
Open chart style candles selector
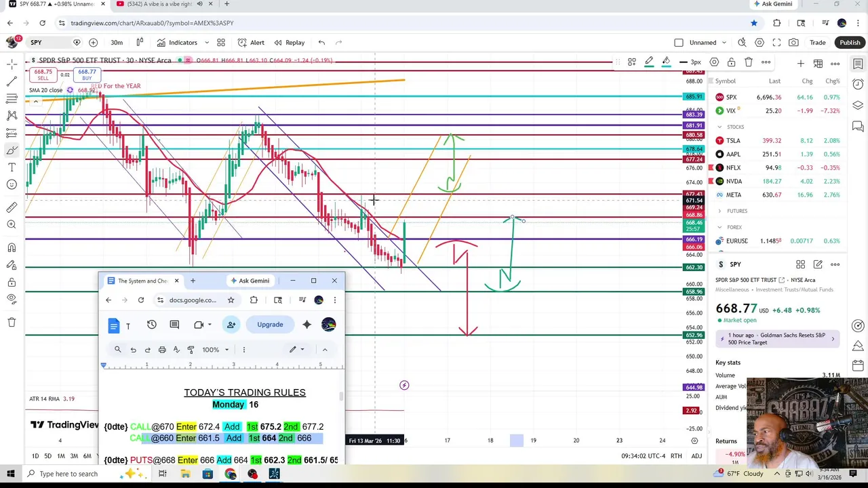click(140, 43)
